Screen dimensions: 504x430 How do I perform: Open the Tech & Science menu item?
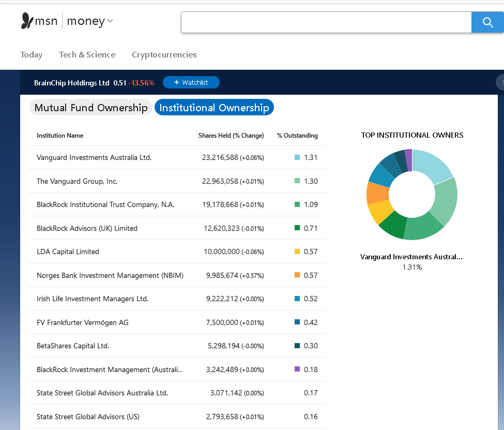pyautogui.click(x=87, y=54)
